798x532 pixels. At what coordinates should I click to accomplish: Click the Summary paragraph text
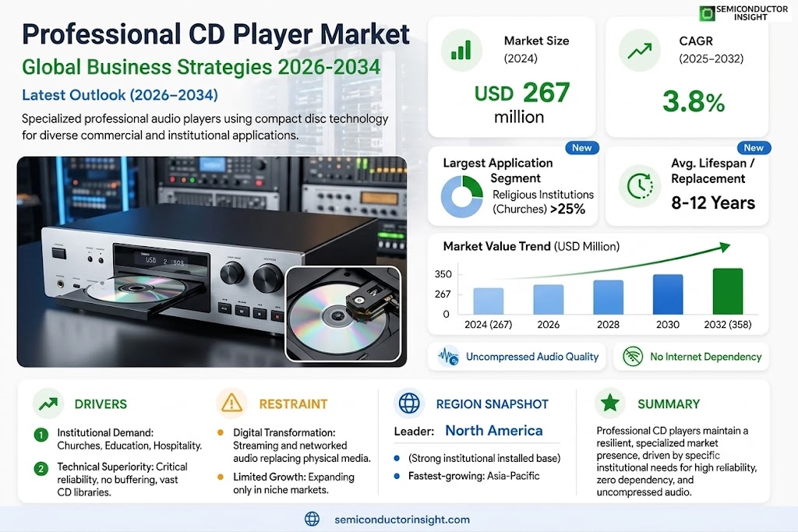(x=676, y=461)
